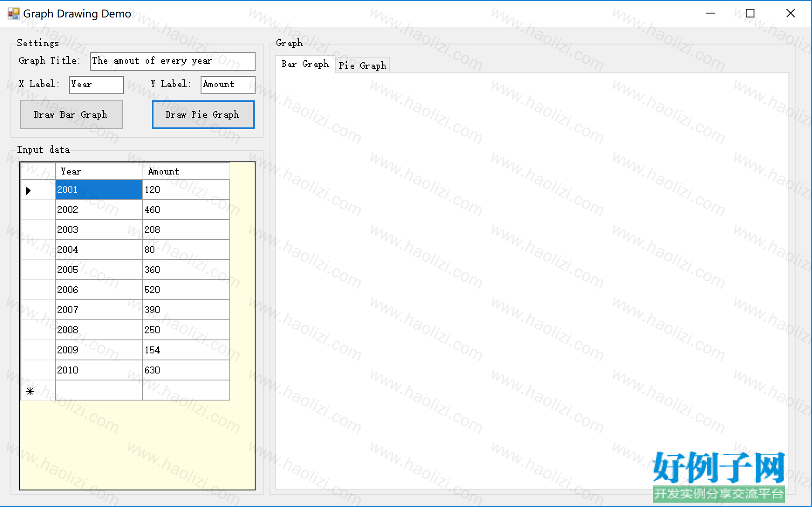
Task: Select the amount cell 460
Action: [x=186, y=210]
